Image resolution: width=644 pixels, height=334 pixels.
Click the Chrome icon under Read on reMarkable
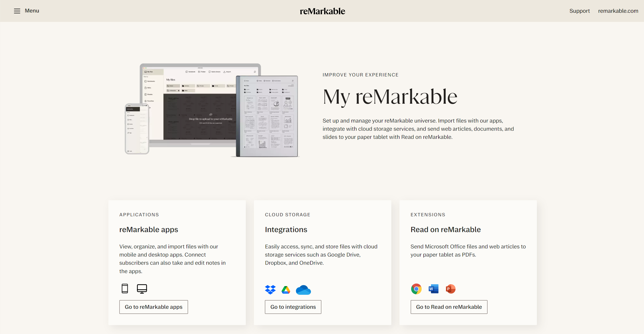(416, 289)
